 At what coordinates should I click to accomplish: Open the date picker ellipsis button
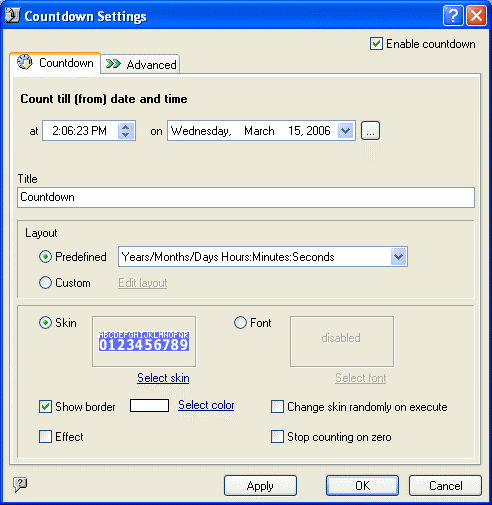click(370, 131)
